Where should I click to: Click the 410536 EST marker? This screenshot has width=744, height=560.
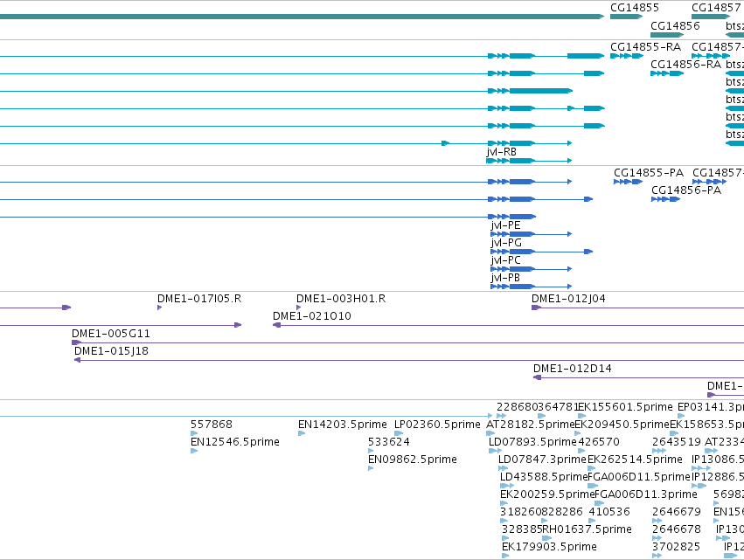[592, 521]
